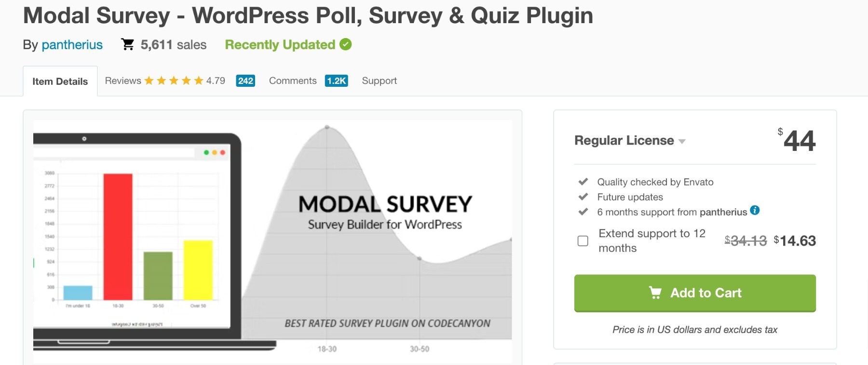868x365 pixels.
Task: Click the cart icon inside the Add to Cart button
Action: pos(656,293)
